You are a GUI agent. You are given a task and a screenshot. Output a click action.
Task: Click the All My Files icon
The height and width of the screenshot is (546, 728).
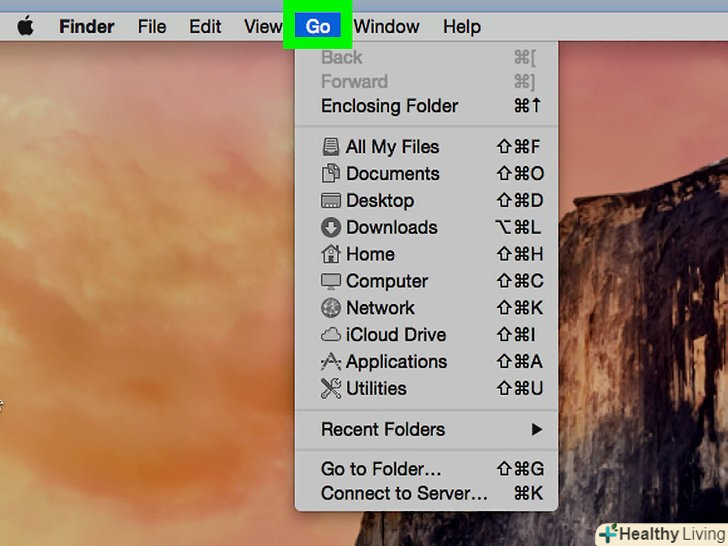click(331, 147)
